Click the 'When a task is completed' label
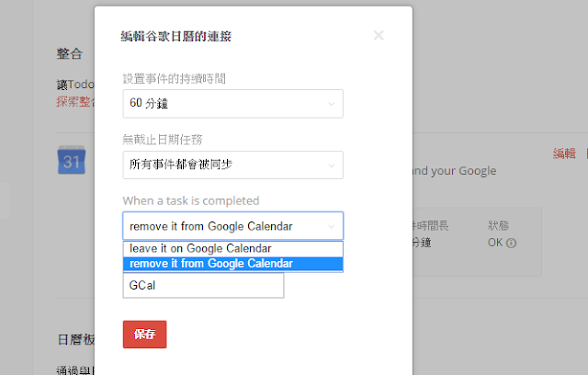Image resolution: width=588 pixels, height=375 pixels. coord(191,200)
